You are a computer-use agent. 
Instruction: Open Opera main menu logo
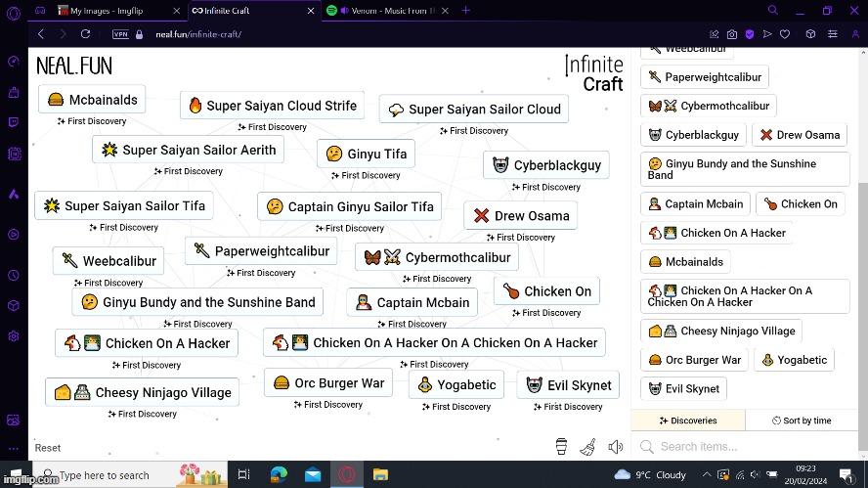pos(14,12)
